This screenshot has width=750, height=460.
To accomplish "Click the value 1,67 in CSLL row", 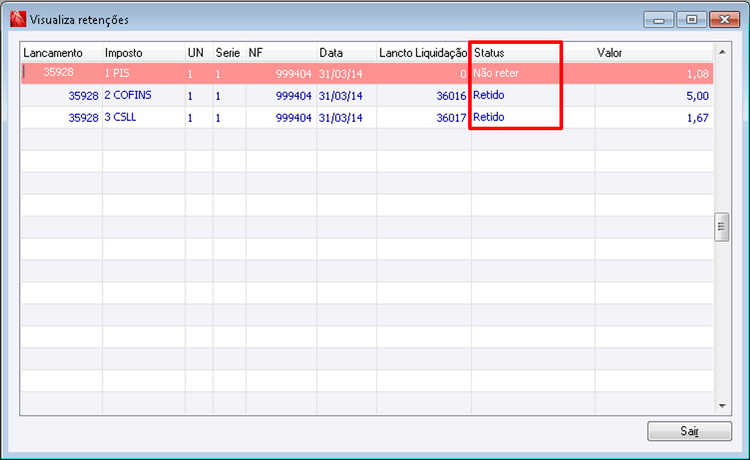I will click(x=654, y=118).
